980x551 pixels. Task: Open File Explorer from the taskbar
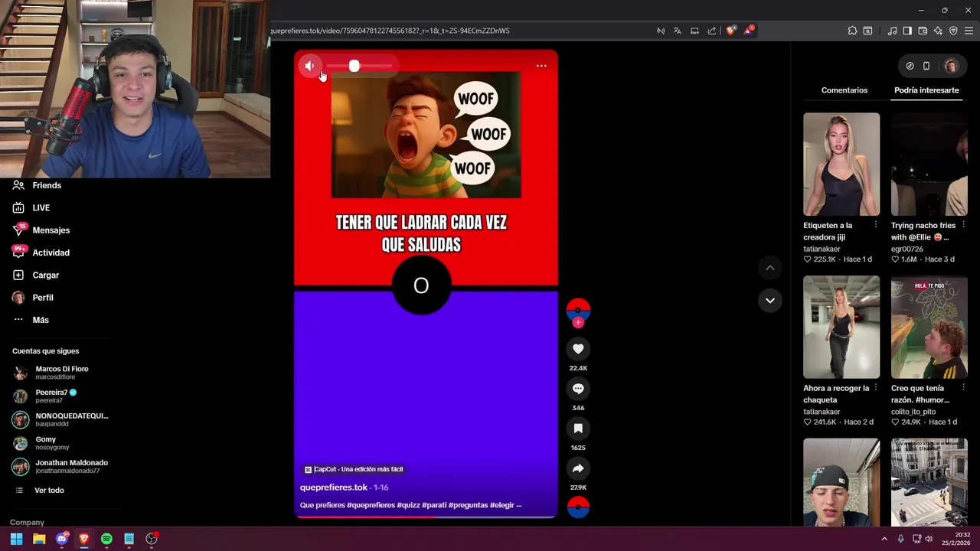(x=39, y=539)
